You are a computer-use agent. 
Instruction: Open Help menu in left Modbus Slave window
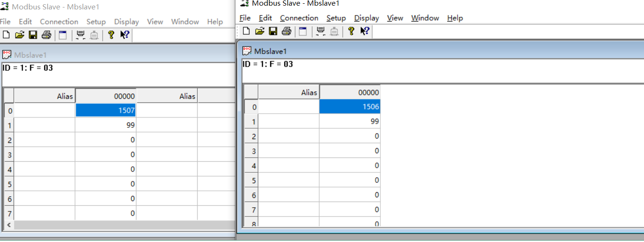pos(215,22)
